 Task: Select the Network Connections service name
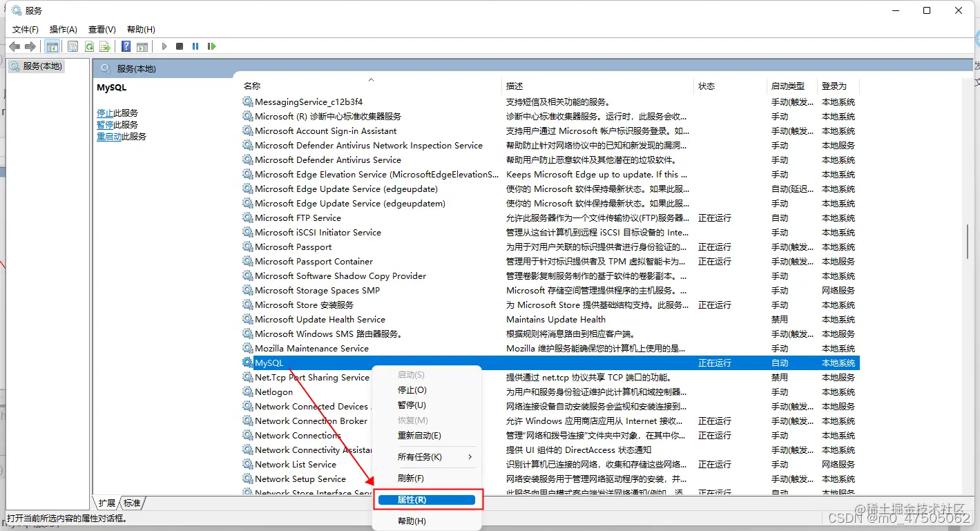[298, 435]
